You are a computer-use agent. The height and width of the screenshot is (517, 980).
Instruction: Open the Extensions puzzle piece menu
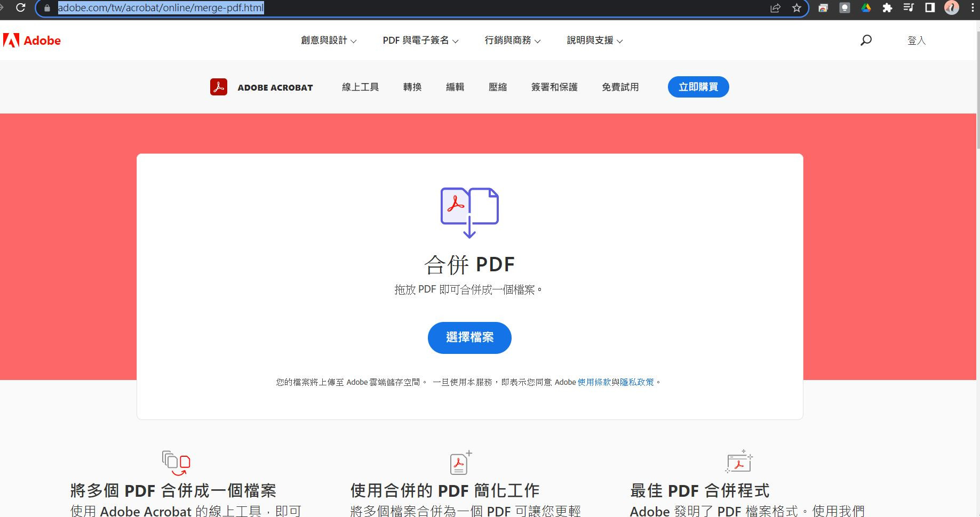click(x=887, y=8)
